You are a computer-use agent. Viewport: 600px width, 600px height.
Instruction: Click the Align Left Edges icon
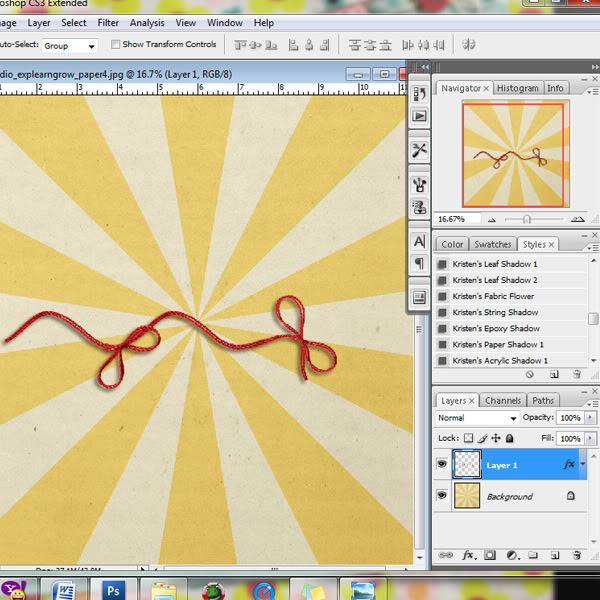pyautogui.click(x=293, y=46)
